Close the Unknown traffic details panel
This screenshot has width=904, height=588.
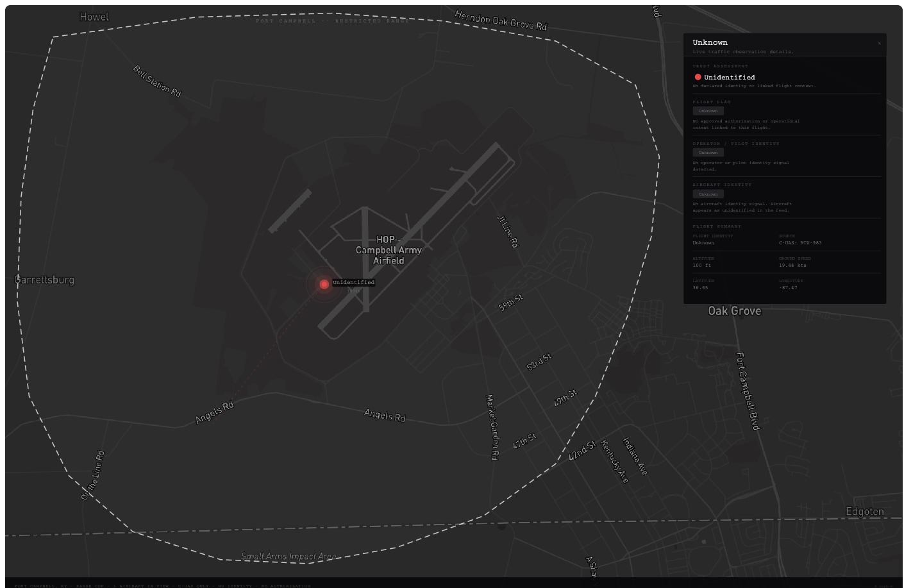point(879,43)
